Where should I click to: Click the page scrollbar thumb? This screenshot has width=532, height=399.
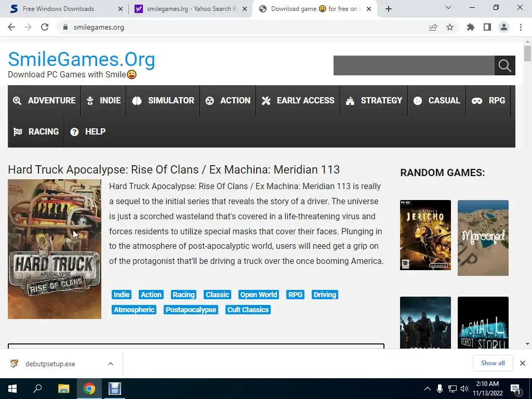[x=527, y=54]
